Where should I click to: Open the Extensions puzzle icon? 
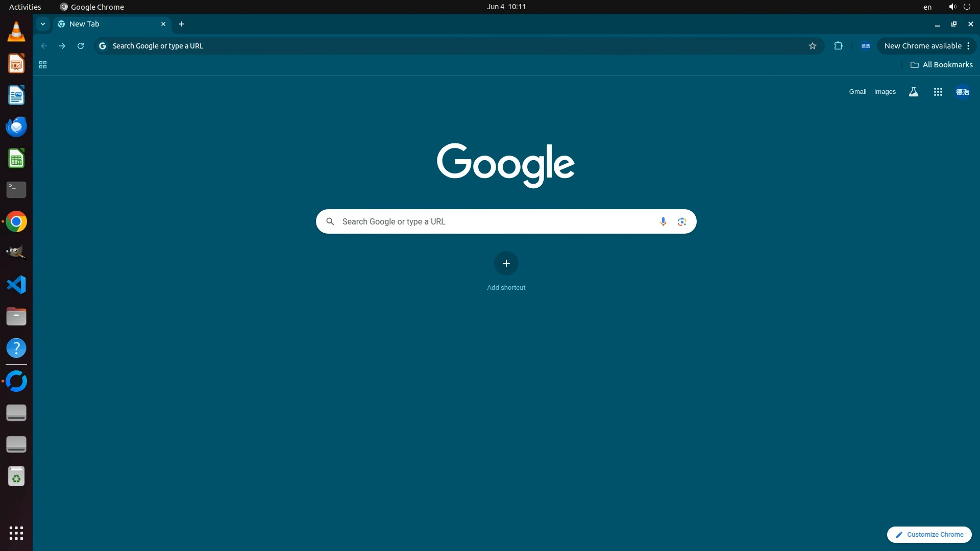(x=838, y=46)
